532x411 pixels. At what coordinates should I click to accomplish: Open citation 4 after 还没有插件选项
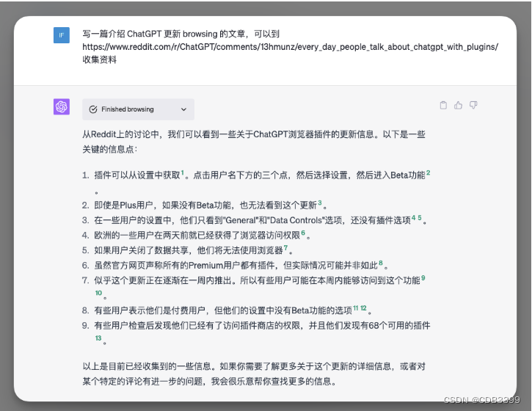pyautogui.click(x=413, y=218)
